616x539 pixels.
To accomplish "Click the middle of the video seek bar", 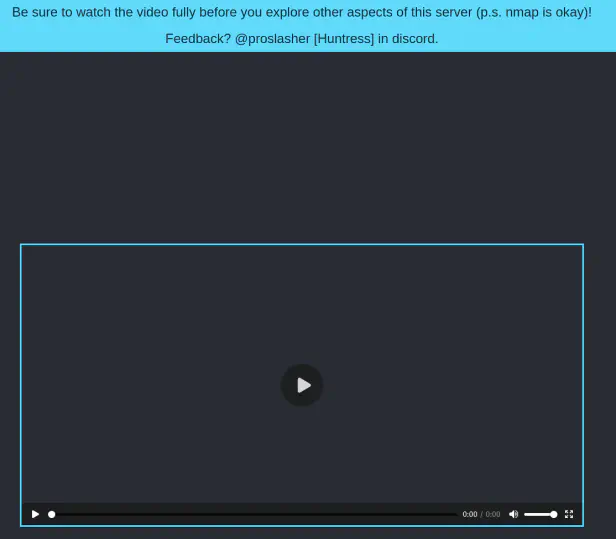I will pos(255,514).
